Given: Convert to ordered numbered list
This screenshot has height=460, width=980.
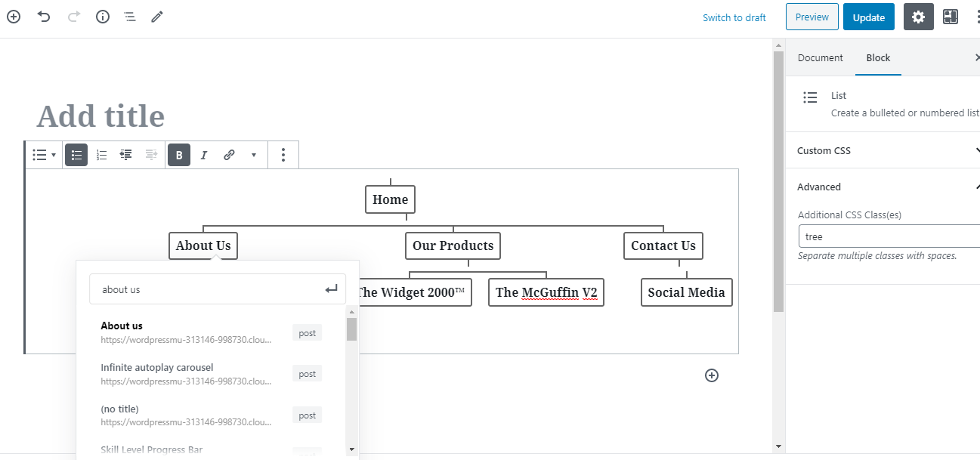Looking at the screenshot, I should tap(101, 155).
